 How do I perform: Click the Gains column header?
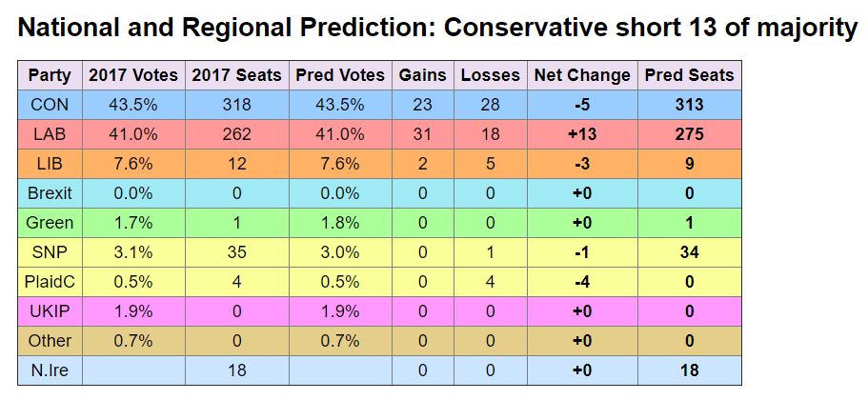(x=422, y=75)
